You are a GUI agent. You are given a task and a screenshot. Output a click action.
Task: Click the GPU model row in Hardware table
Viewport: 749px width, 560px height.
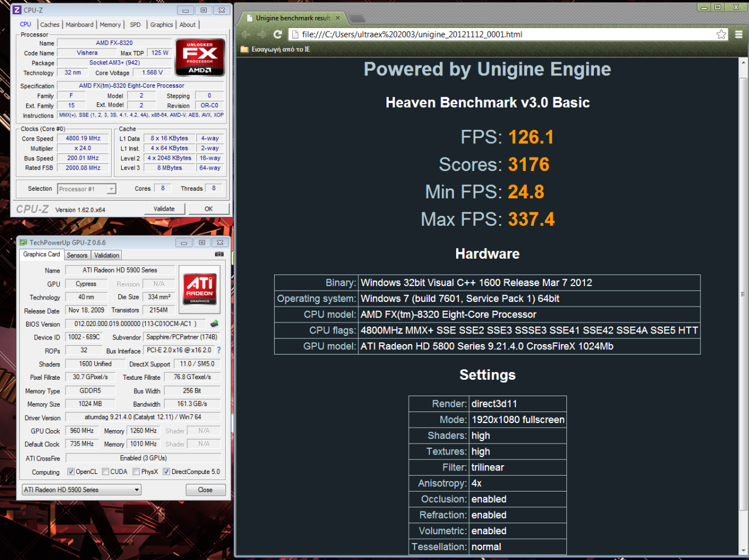pos(487,346)
